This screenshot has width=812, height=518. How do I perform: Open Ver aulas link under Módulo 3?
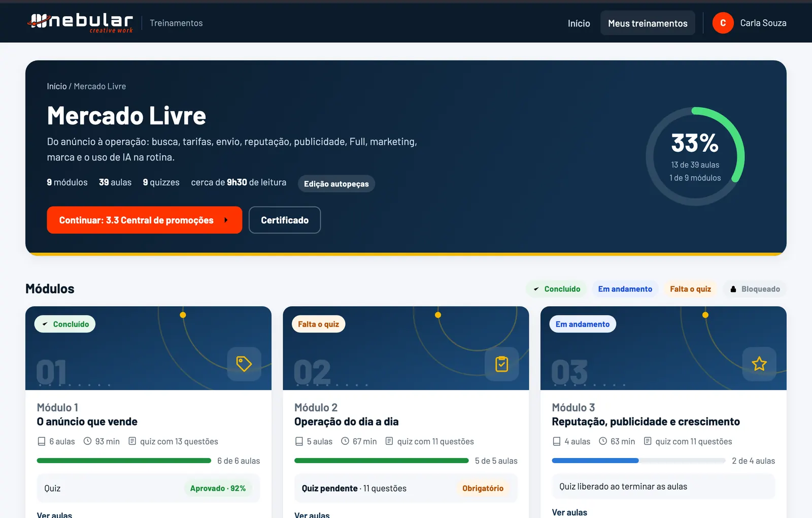[x=569, y=512]
